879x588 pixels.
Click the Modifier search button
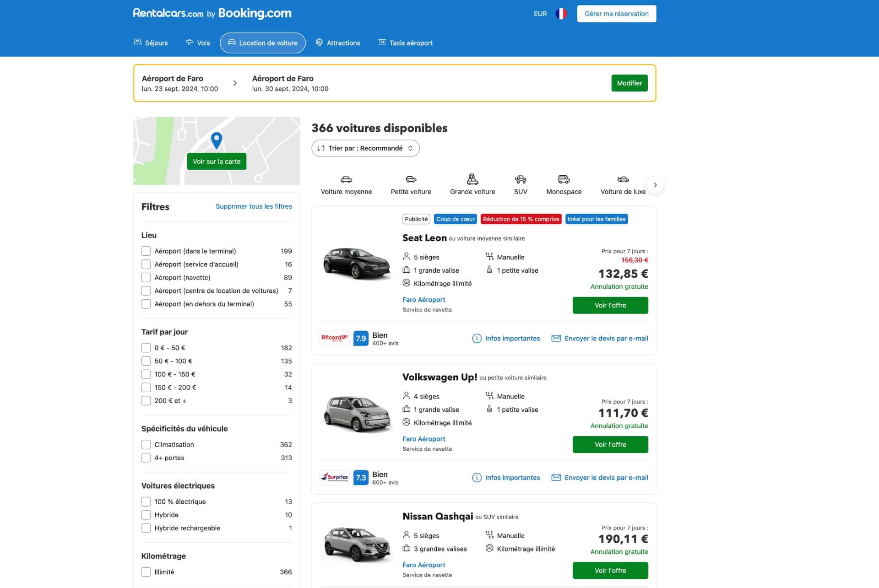click(x=629, y=83)
